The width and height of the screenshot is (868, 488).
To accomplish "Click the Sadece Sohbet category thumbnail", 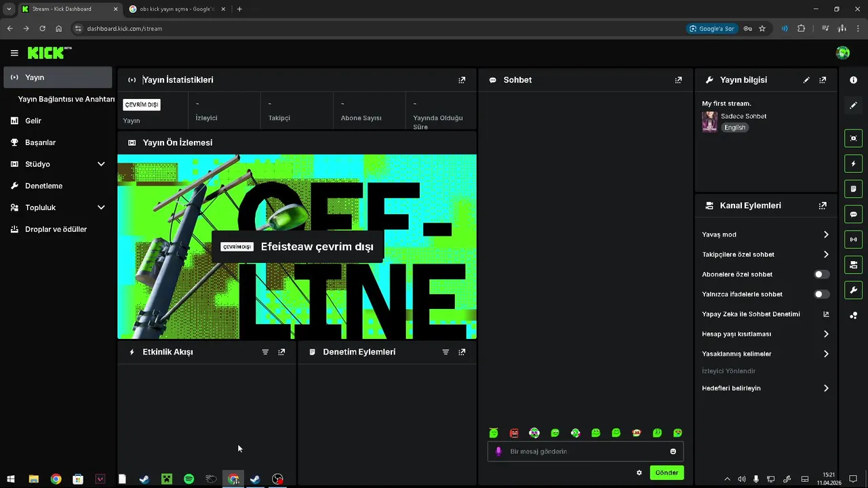I will click(710, 121).
